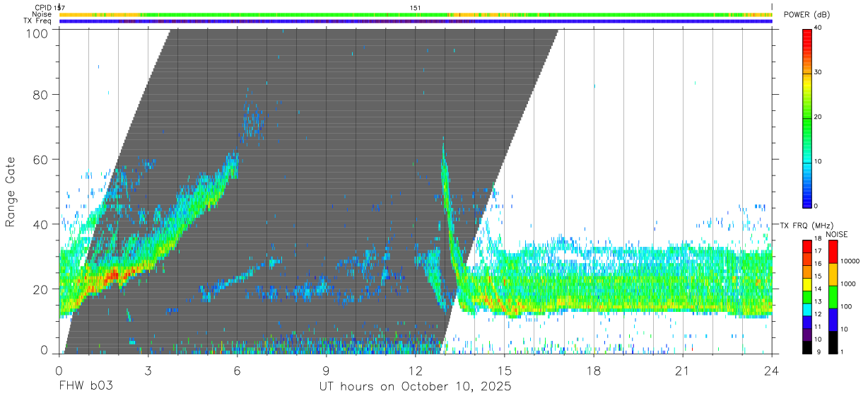
Task: Click the Range Gate y-axis title
Action: 11,192
